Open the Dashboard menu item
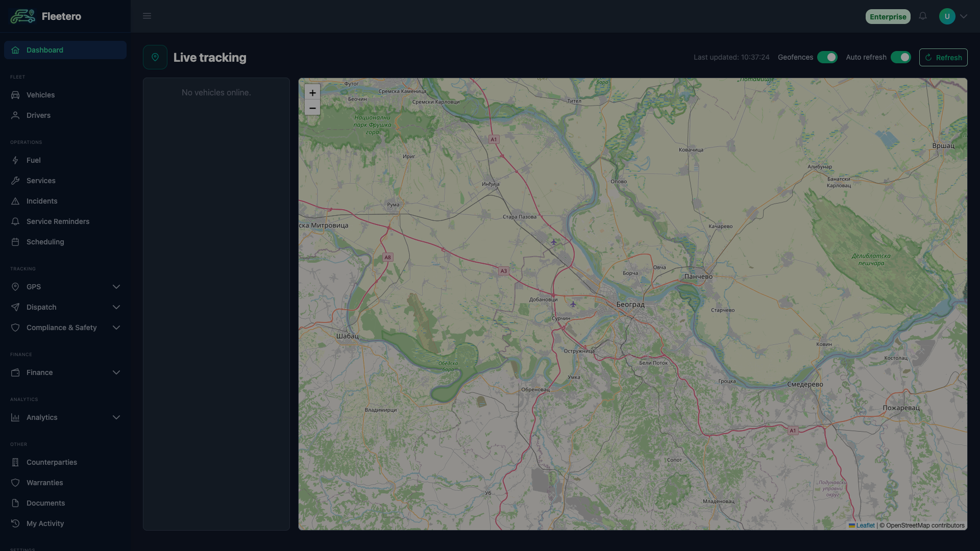The width and height of the screenshot is (980, 551). pyautogui.click(x=65, y=50)
